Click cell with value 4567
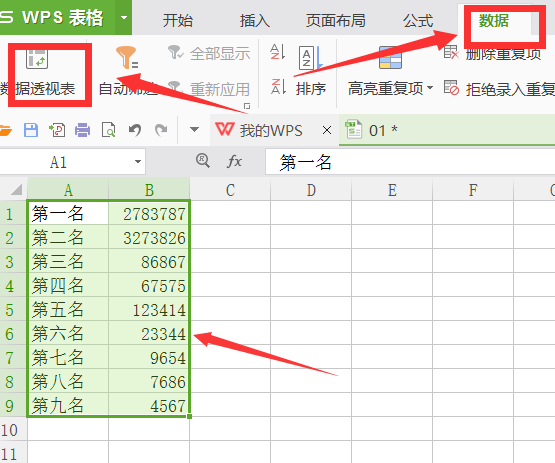 coord(149,405)
